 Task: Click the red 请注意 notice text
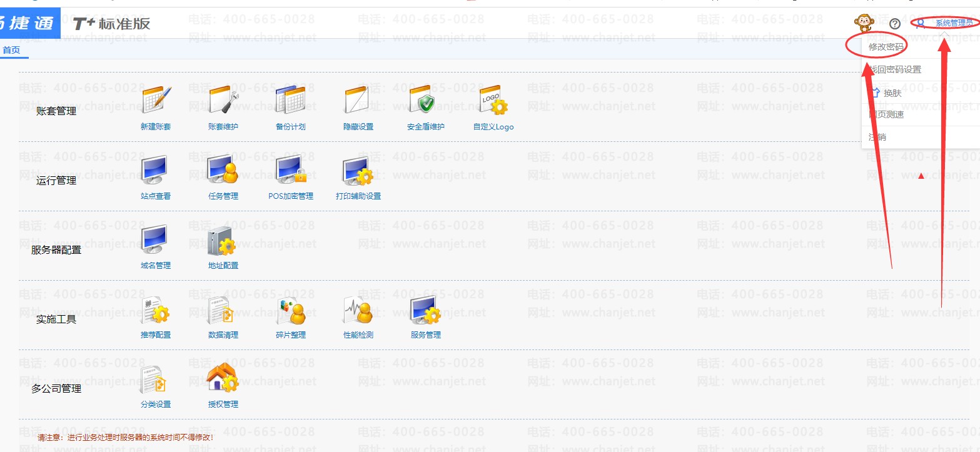click(126, 438)
